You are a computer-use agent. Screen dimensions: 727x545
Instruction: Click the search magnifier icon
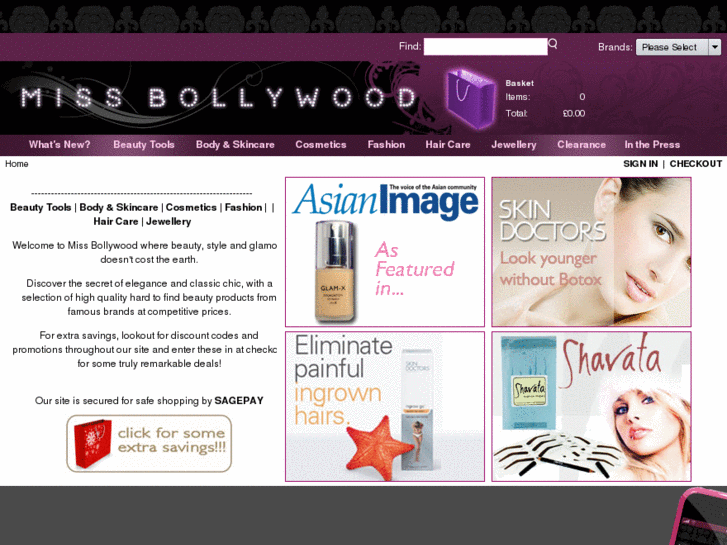coord(553,44)
